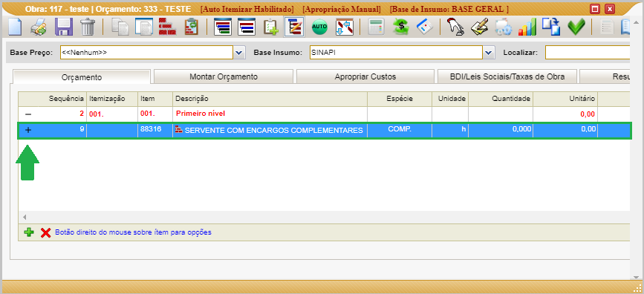644x294 pixels.
Task: Click the green plus add item icon
Action: (x=29, y=232)
